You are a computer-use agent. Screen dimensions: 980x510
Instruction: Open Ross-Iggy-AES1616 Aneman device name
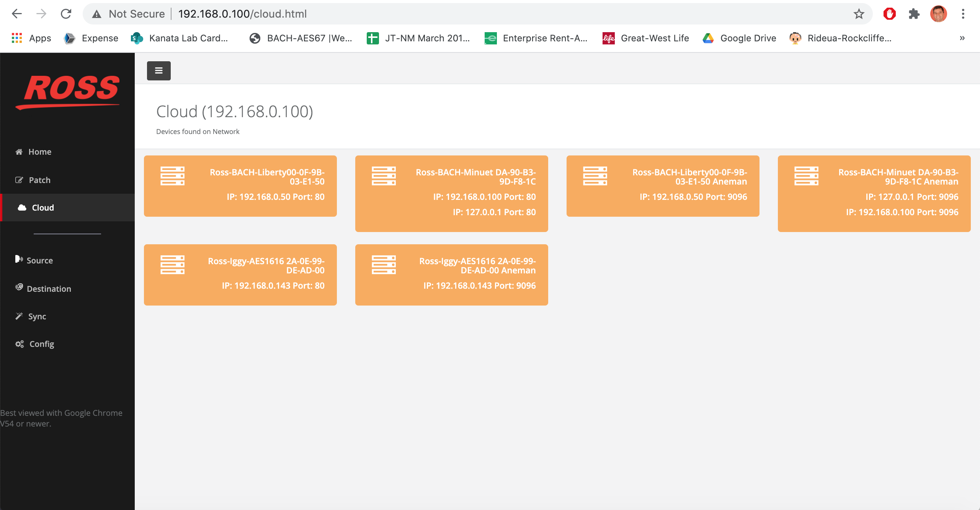pyautogui.click(x=478, y=266)
